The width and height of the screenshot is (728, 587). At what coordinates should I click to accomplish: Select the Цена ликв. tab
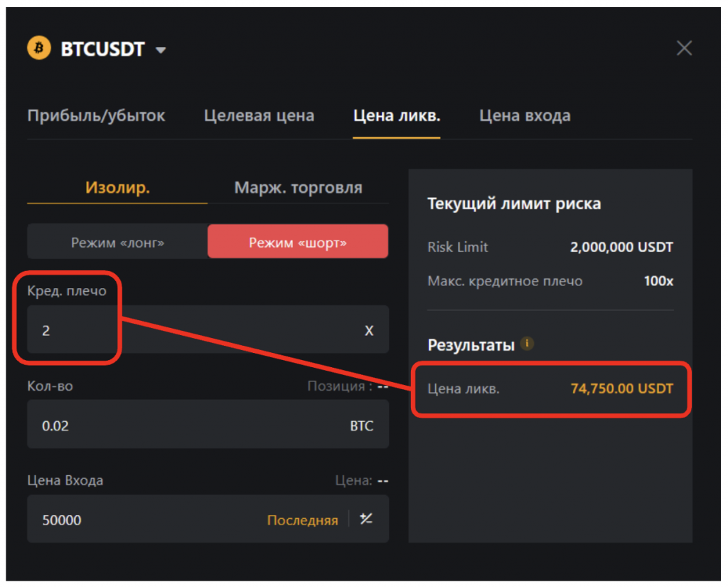click(x=397, y=116)
